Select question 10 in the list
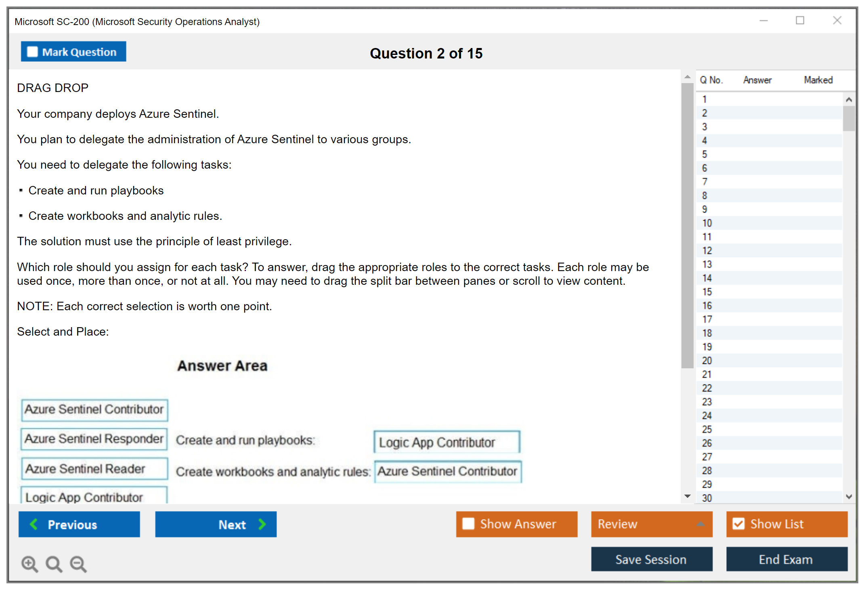868x593 pixels. (707, 223)
